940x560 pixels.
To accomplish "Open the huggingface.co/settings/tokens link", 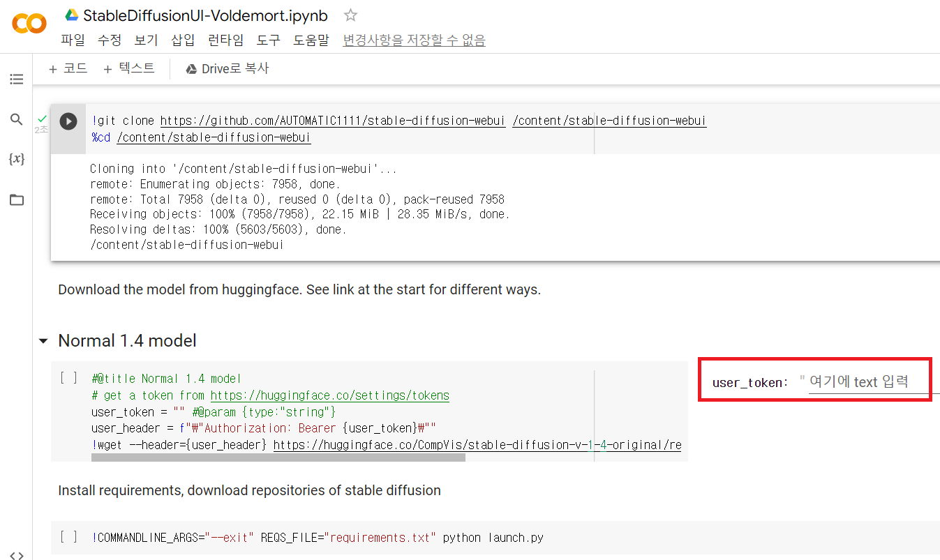I will 329,395.
